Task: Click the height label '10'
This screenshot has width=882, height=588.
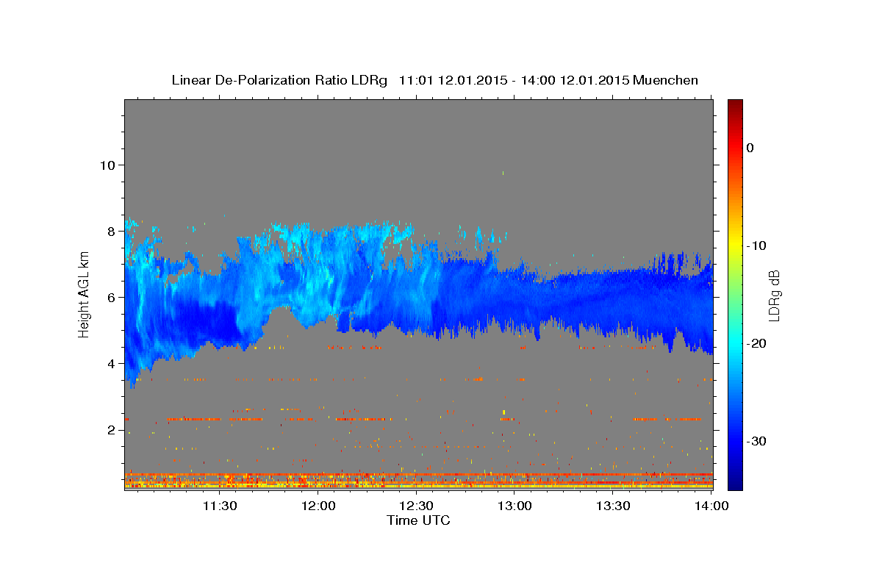Action: click(x=107, y=165)
